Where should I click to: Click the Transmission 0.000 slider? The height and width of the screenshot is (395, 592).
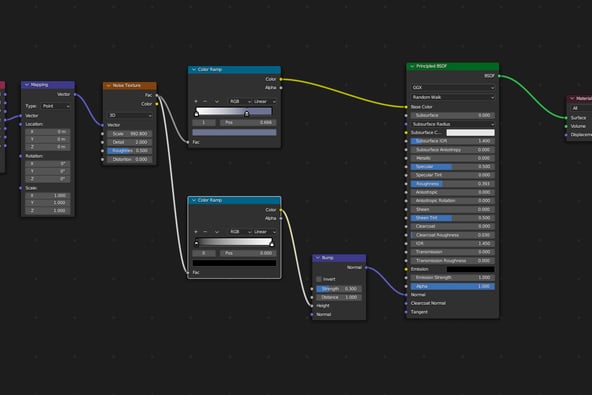[452, 252]
